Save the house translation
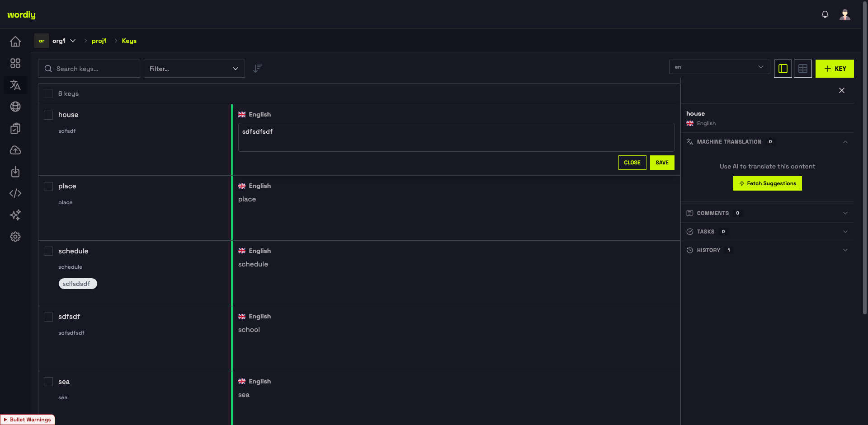 pos(662,163)
